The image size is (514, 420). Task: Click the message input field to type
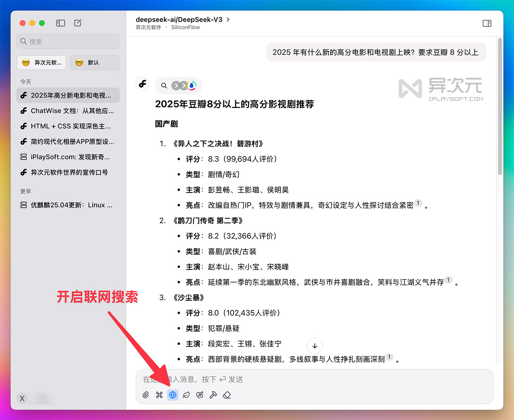[x=302, y=380]
